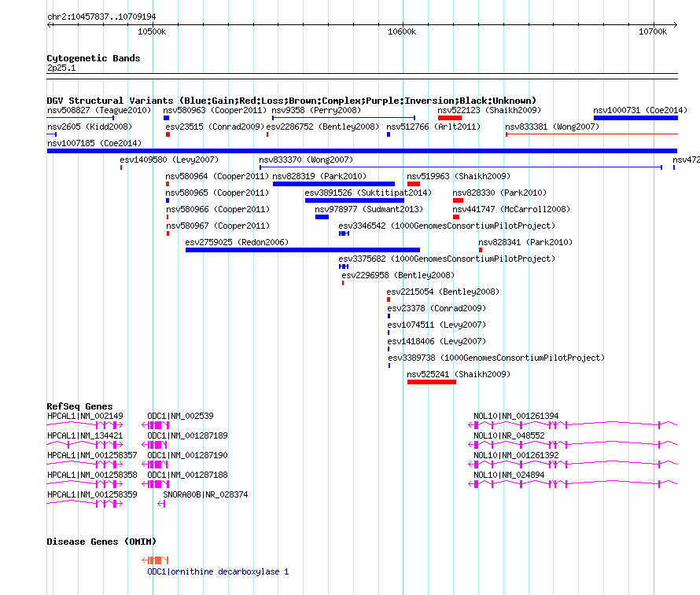Select nsv512766 (Arlt2011) variant label

(433, 127)
